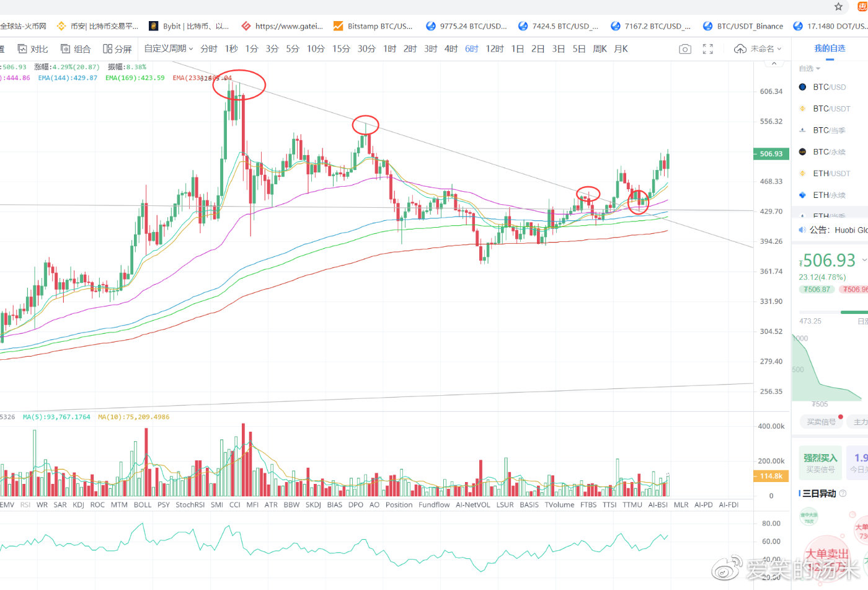The width and height of the screenshot is (868, 590).
Task: Select ETH/USDT in the watchlist
Action: [x=831, y=174]
